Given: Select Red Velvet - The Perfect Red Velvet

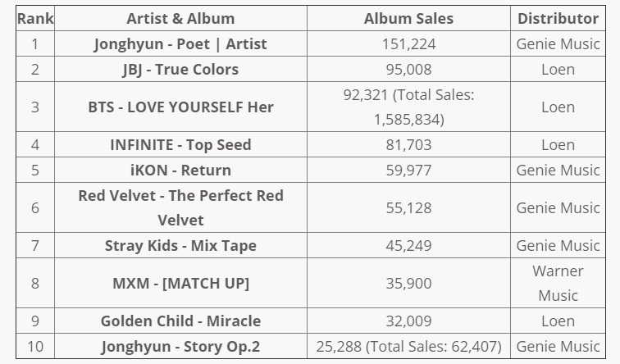Looking at the screenshot, I should [180, 207].
